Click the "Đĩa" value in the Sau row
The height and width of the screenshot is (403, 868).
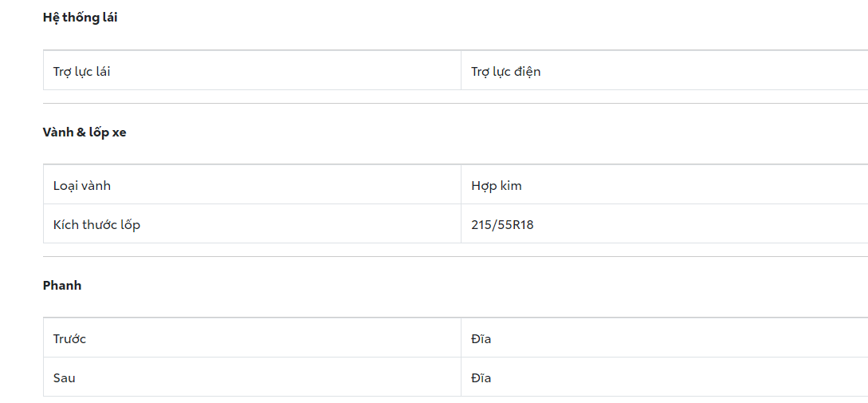481,378
